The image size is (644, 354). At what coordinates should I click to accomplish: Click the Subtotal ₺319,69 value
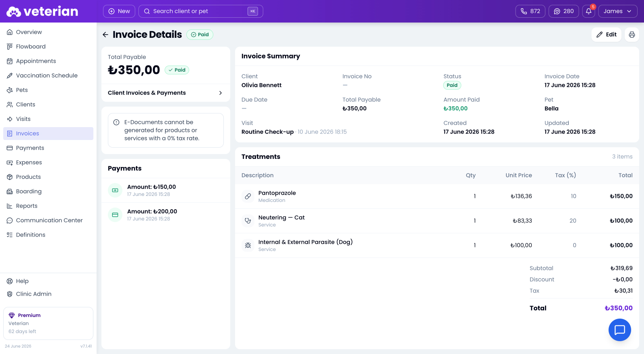coord(621,268)
